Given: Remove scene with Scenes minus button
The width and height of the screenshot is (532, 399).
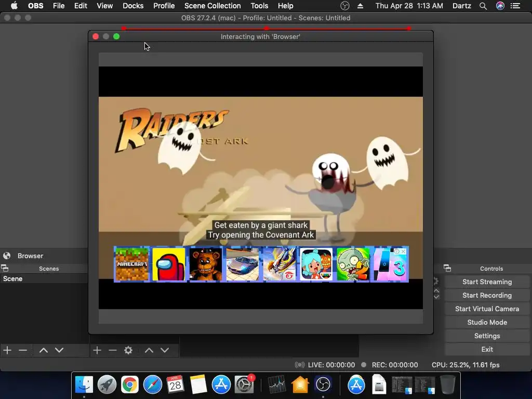Looking at the screenshot, I should click(23, 350).
